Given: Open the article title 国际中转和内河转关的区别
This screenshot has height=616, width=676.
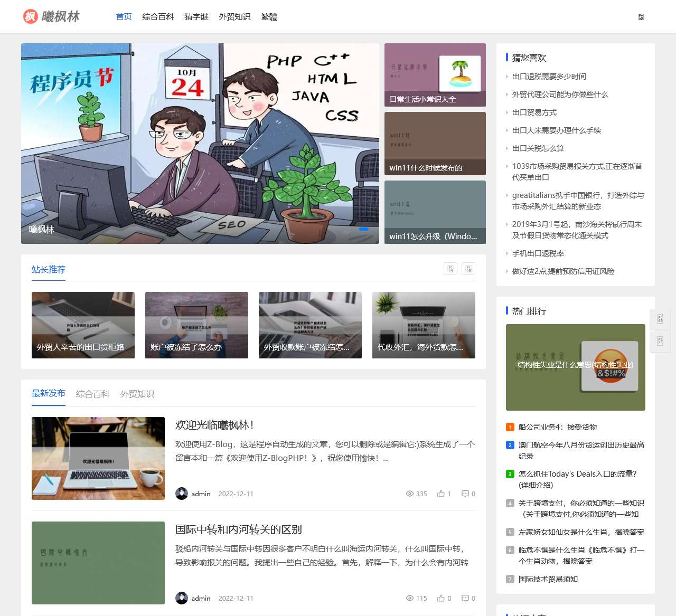Looking at the screenshot, I should tap(239, 529).
